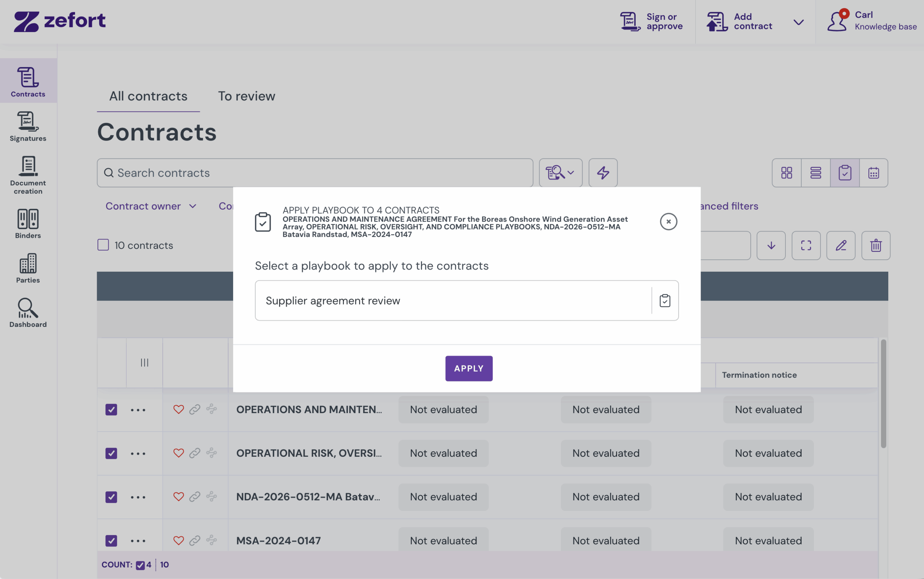Viewport: 924px width, 579px height.
Task: Click the pencil edit icon
Action: [841, 245]
